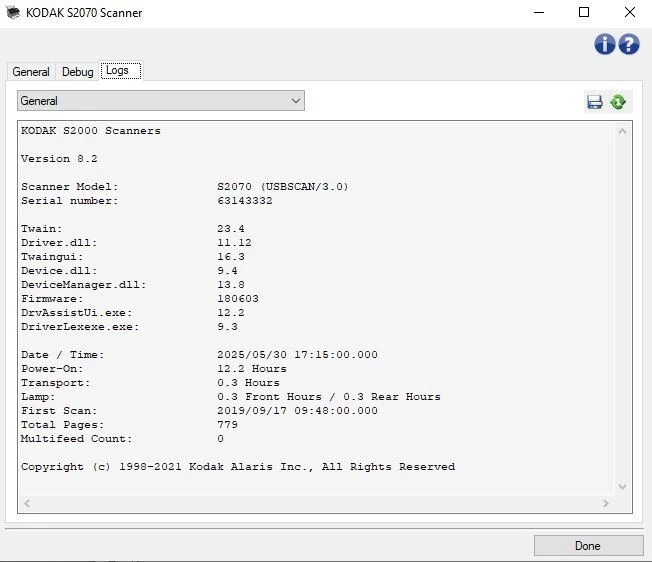Click the horizontal scroll right arrow
This screenshot has width=652, height=562.
tap(606, 504)
